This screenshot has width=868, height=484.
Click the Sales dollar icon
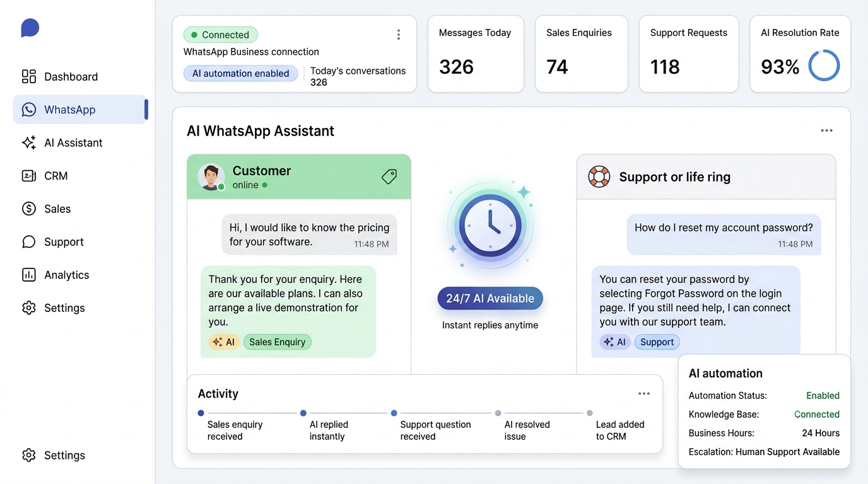(29, 209)
